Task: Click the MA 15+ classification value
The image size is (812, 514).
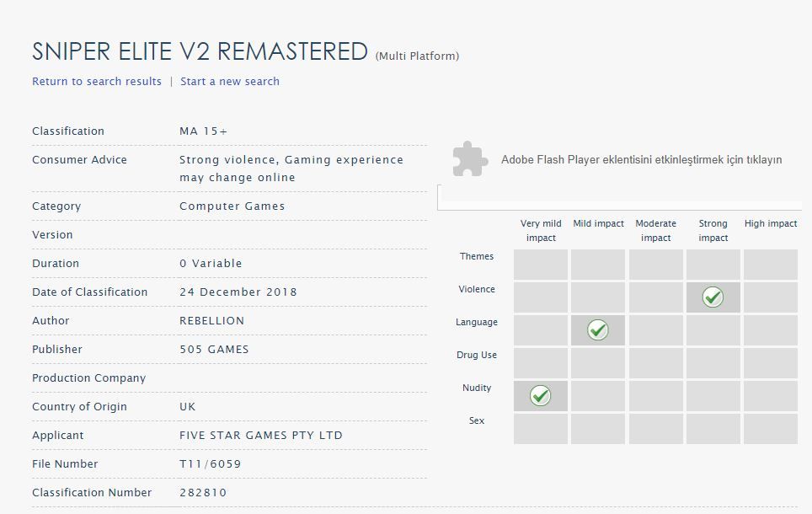Action: click(204, 131)
